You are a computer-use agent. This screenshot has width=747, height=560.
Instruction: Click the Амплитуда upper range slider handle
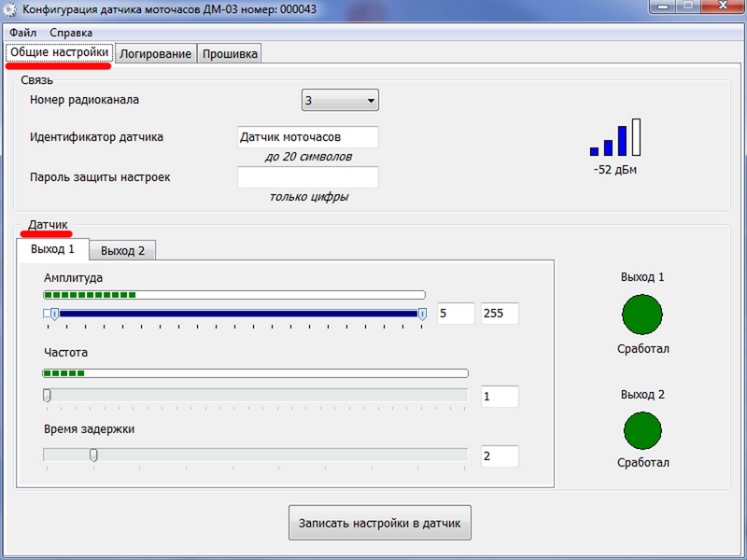pyautogui.click(x=422, y=314)
